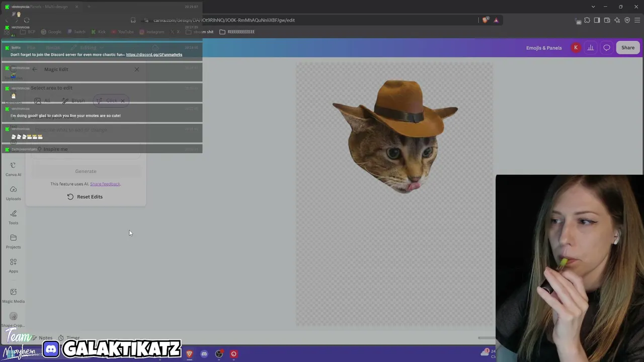Click the Brave Shields lion icon
The height and width of the screenshot is (362, 644).
tap(485, 20)
